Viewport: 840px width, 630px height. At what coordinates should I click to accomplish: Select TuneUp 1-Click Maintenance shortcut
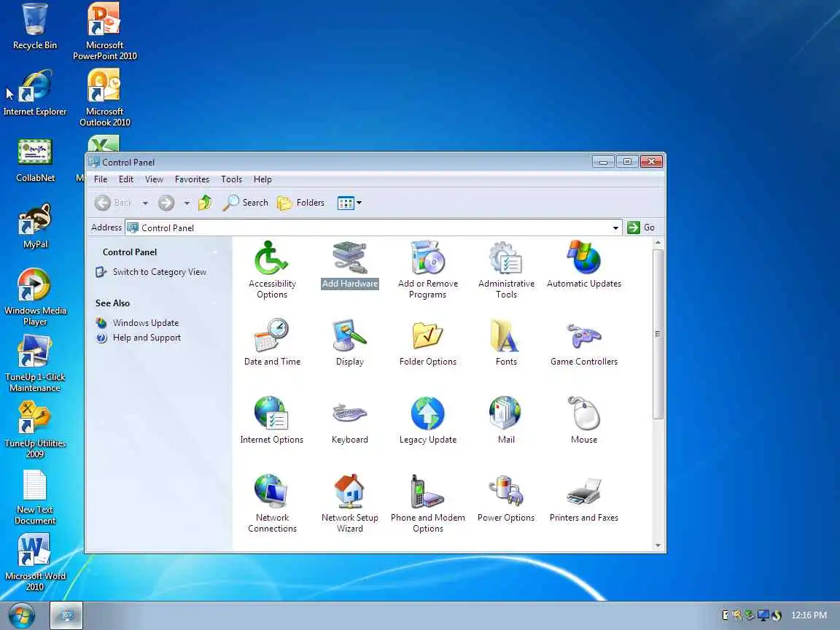(35, 363)
